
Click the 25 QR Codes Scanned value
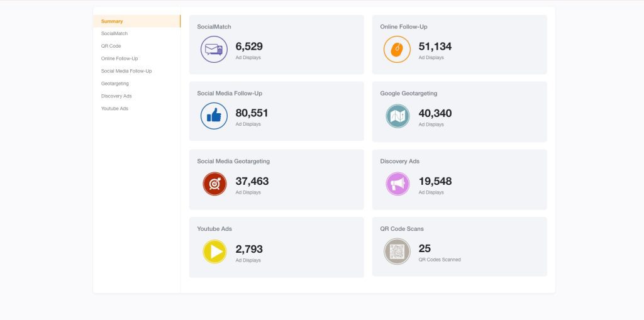(425, 248)
